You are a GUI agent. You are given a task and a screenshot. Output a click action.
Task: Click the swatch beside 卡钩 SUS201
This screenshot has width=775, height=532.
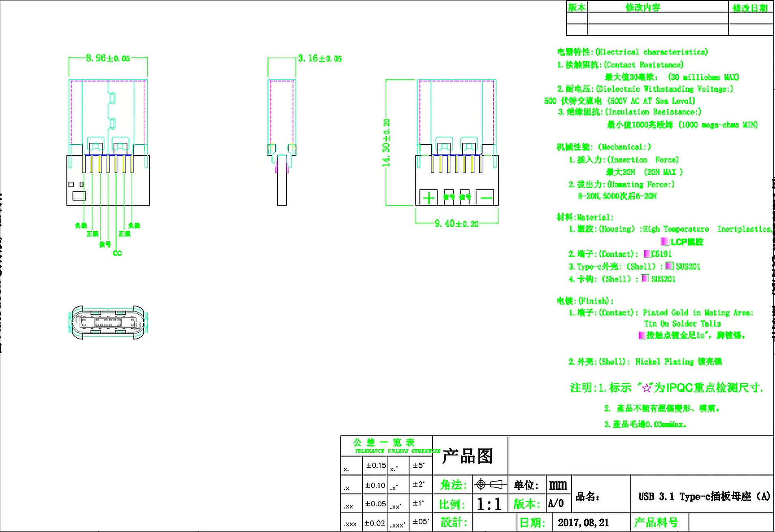click(x=645, y=278)
